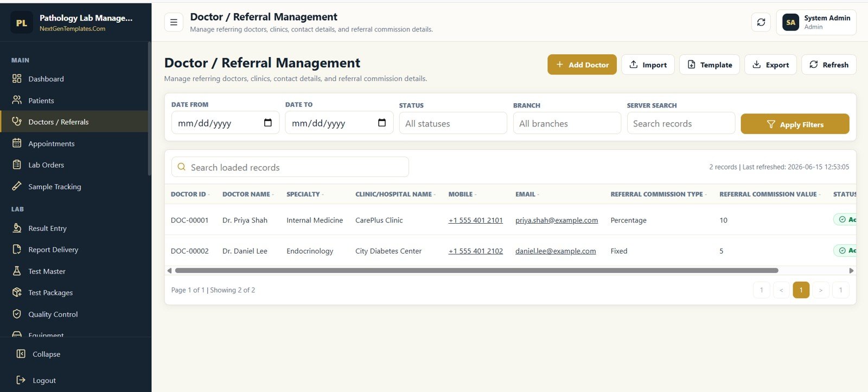Click the Test Master flask icon
Screen dimensions: 868x392
pos(17,271)
